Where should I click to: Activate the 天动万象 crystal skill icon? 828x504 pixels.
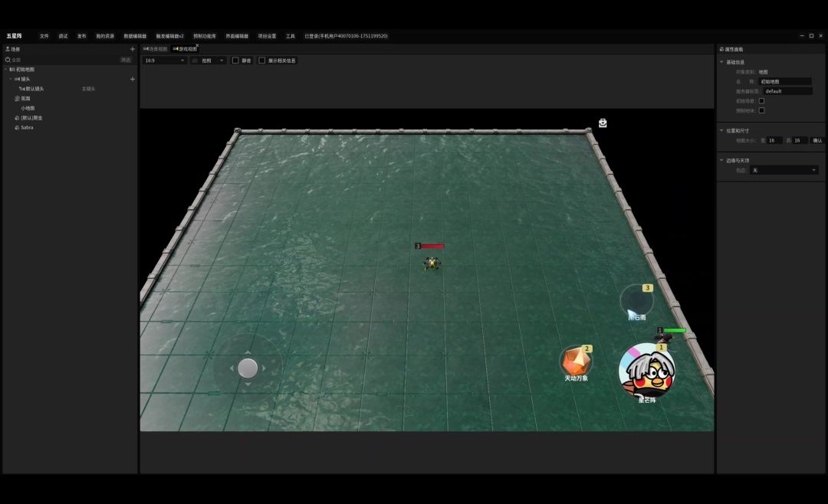(575, 361)
